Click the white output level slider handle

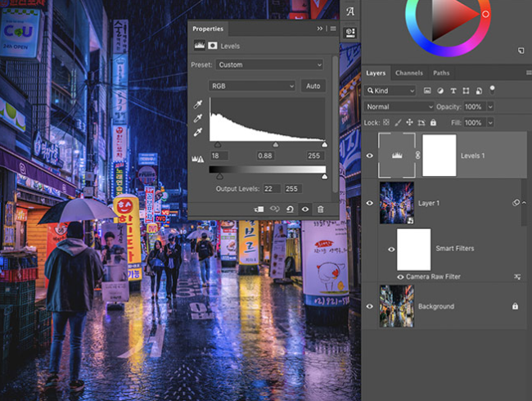(324, 177)
